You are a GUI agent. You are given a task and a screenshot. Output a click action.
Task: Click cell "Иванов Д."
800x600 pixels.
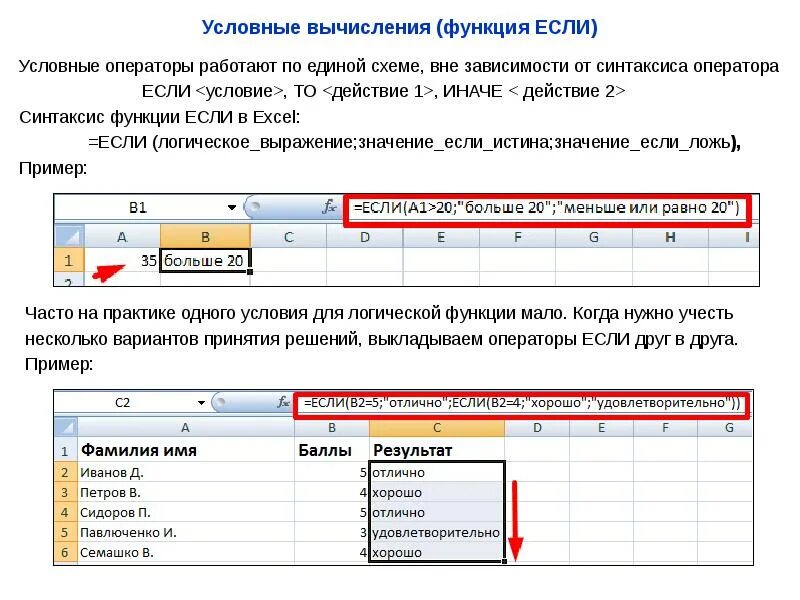(186, 472)
